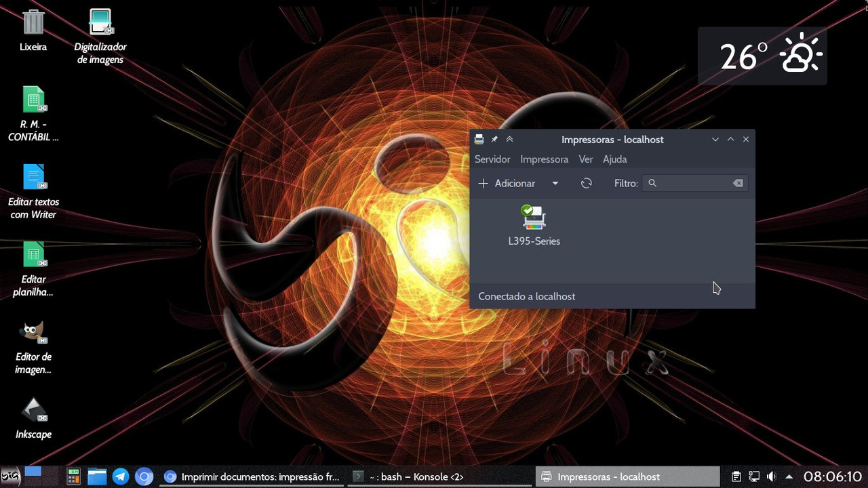Open the 26° weather widget

coord(762,56)
